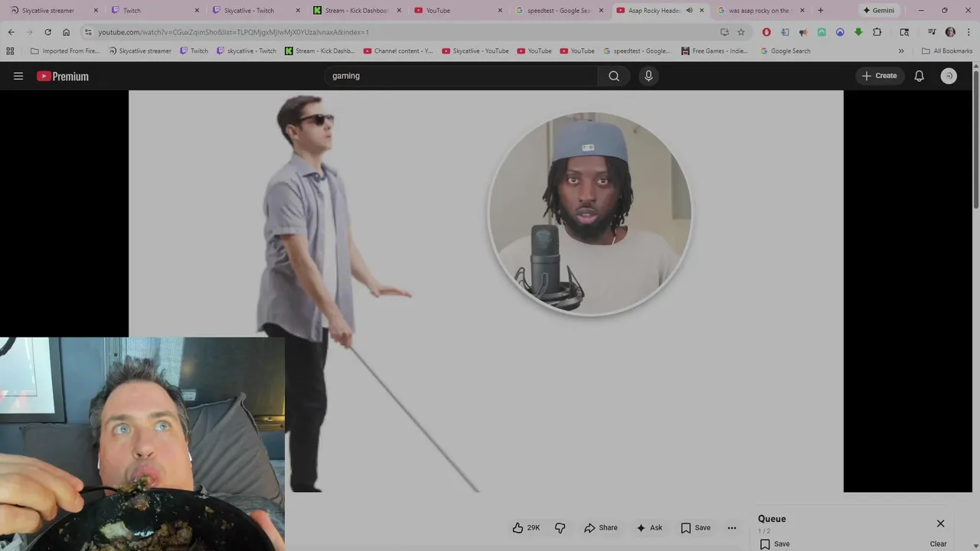Open Stream - Kick Dashboard bookmark
This screenshot has height=551, width=980.
pyautogui.click(x=320, y=51)
